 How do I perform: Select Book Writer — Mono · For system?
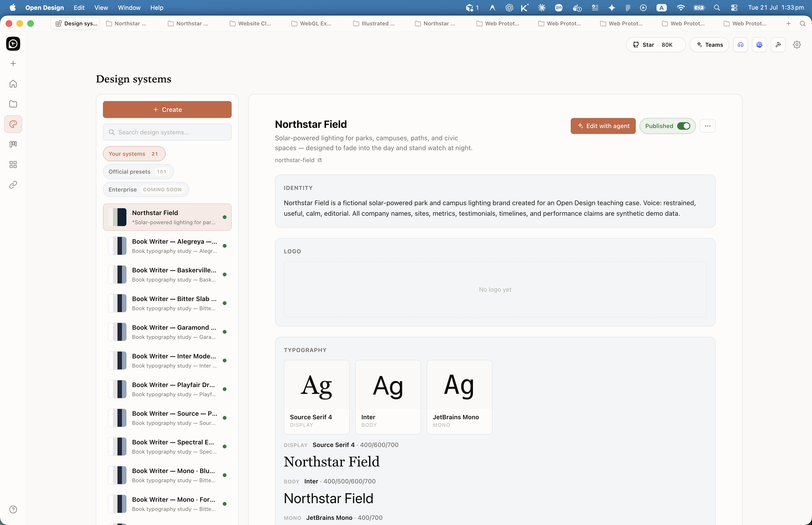tap(167, 504)
